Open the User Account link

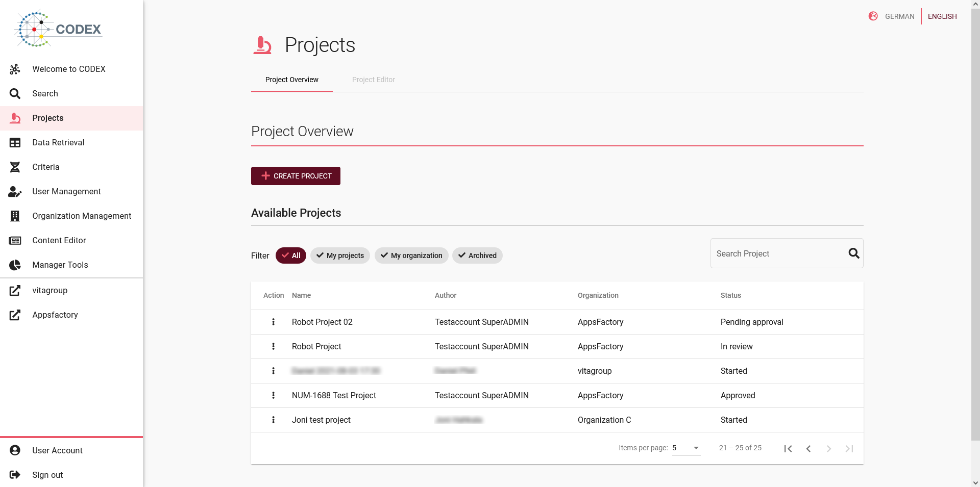71,450
